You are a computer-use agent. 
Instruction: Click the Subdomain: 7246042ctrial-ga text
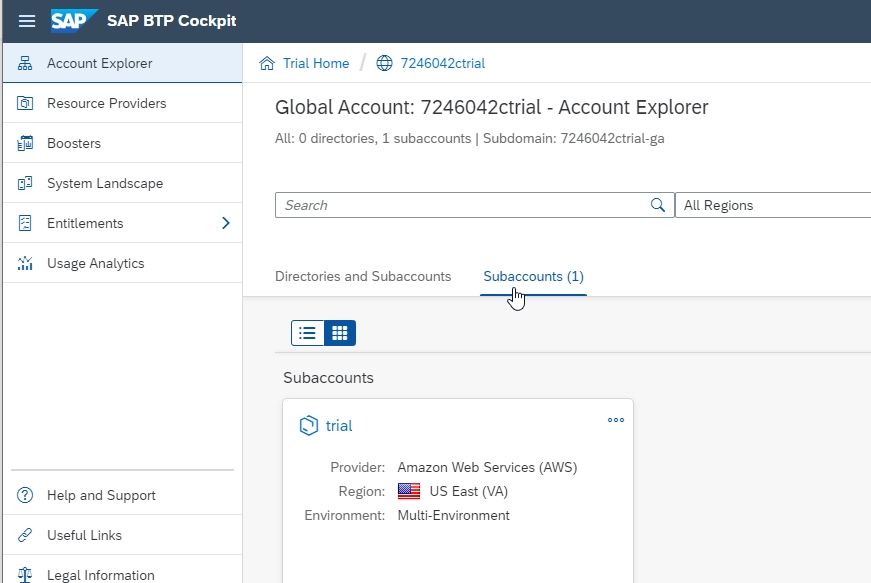[x=573, y=138]
